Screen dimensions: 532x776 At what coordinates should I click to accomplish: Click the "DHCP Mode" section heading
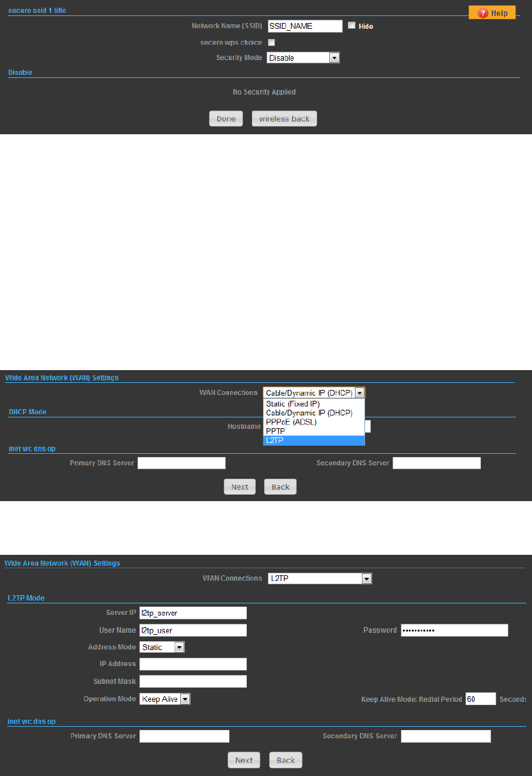click(27, 412)
